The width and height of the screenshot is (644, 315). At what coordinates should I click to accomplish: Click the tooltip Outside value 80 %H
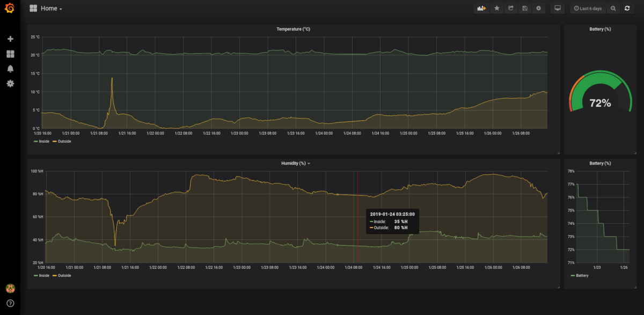click(401, 228)
